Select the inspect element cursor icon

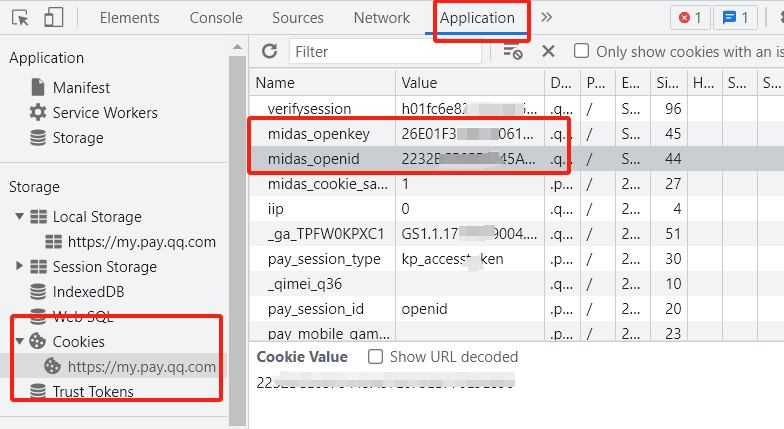pyautogui.click(x=21, y=17)
